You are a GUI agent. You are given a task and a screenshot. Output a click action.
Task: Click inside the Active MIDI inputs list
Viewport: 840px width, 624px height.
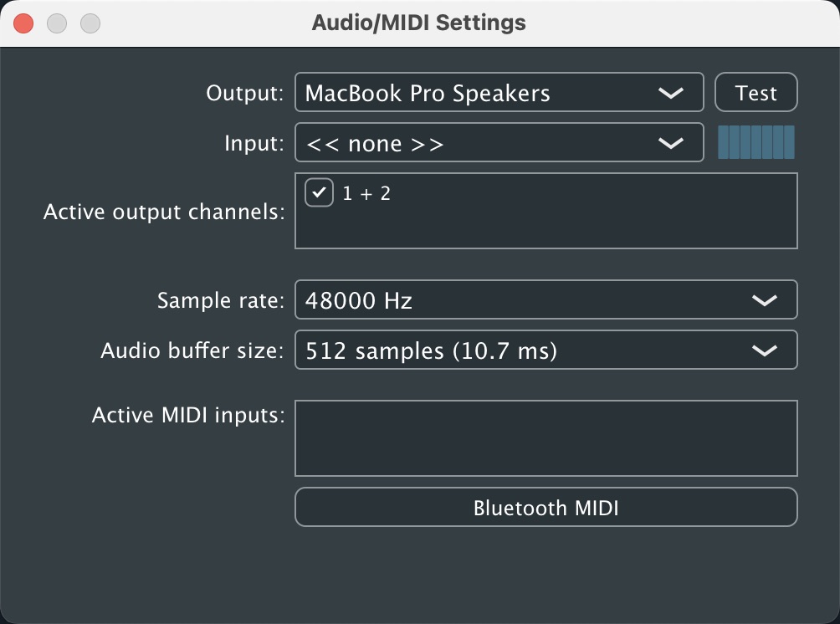coord(545,437)
